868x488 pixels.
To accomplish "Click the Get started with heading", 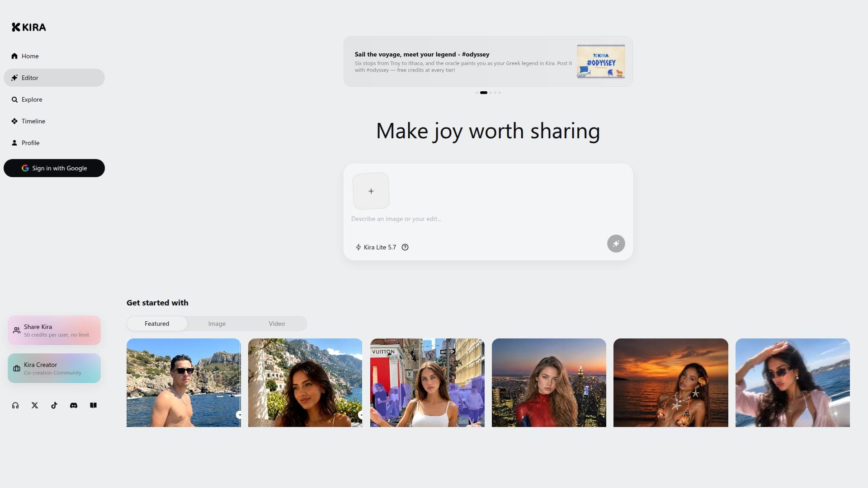I will [157, 303].
